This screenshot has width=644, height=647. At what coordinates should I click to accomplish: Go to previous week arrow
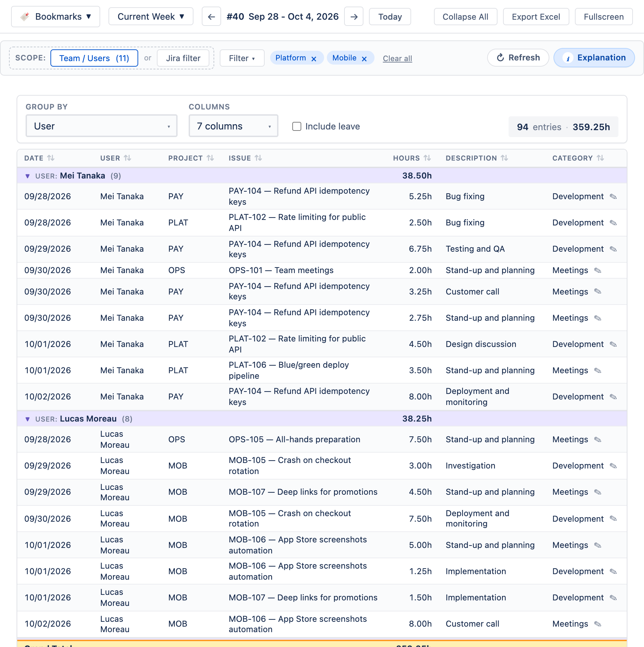pyautogui.click(x=211, y=17)
